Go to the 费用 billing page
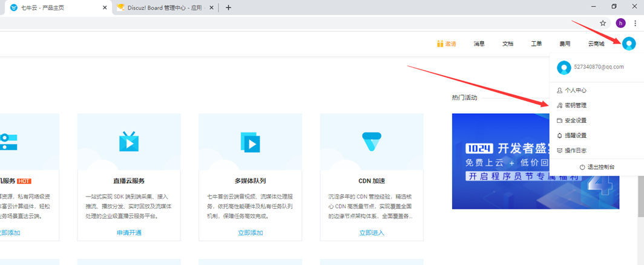Image resolution: width=644 pixels, height=265 pixels. pos(565,44)
